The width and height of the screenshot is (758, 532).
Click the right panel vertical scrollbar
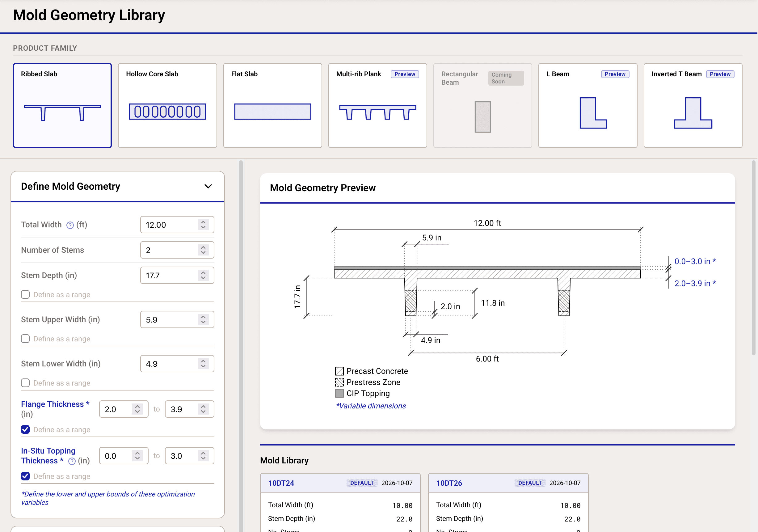click(754, 258)
